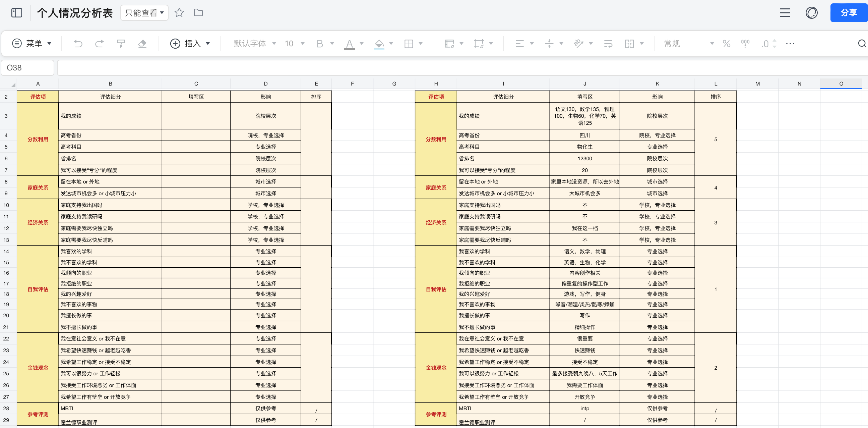This screenshot has height=428, width=868.
Task: Click the clear format eraser icon
Action: [142, 44]
